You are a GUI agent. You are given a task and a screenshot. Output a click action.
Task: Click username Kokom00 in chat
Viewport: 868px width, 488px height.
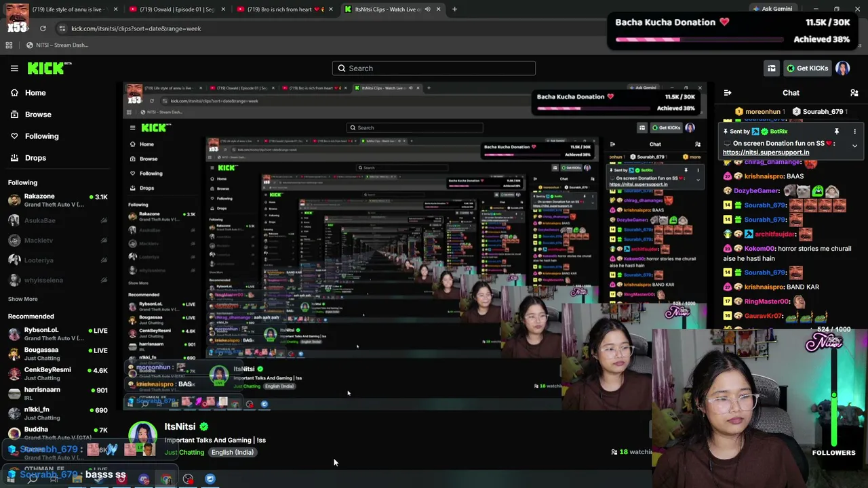(759, 249)
